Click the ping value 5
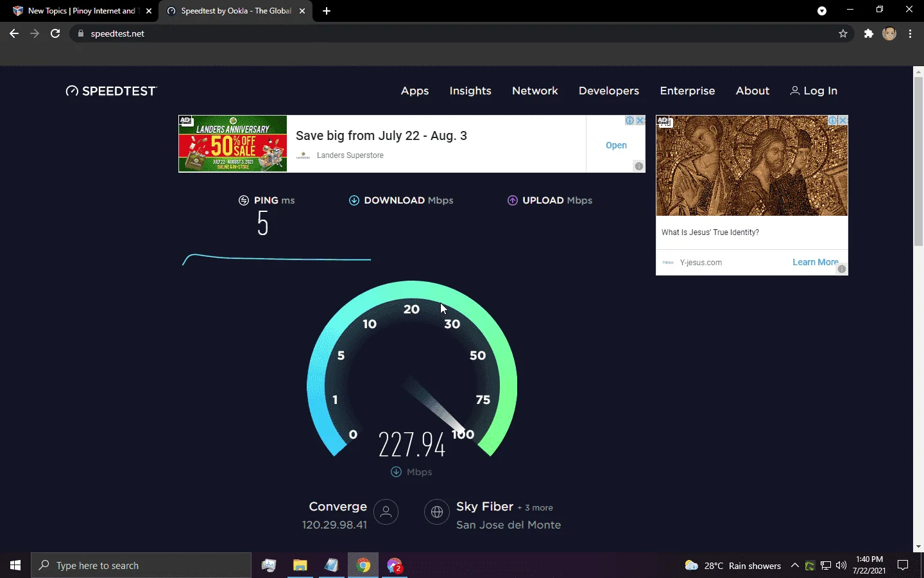 (262, 223)
